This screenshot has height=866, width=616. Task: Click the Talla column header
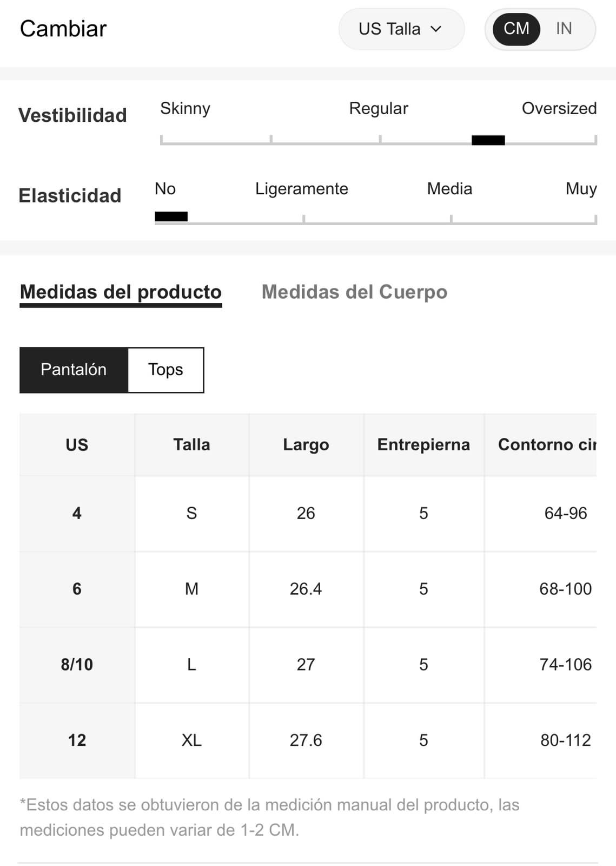[191, 445]
